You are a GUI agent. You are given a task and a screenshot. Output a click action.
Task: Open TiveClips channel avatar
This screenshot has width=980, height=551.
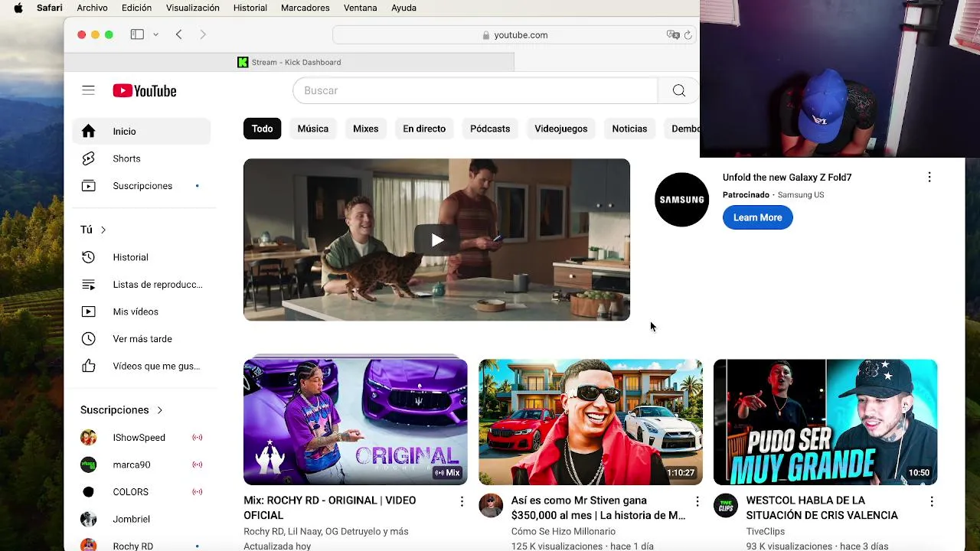point(726,506)
